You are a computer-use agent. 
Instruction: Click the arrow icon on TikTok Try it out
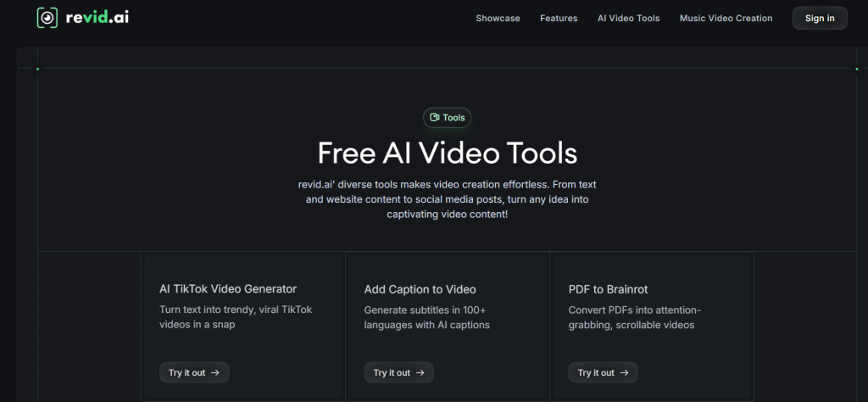(x=215, y=372)
